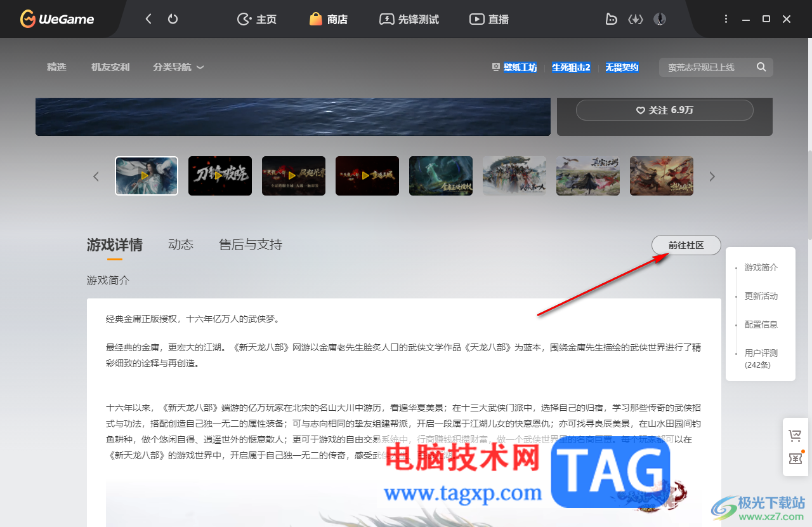View the last red warrior screenshot thumbnail
812x527 pixels.
click(662, 176)
